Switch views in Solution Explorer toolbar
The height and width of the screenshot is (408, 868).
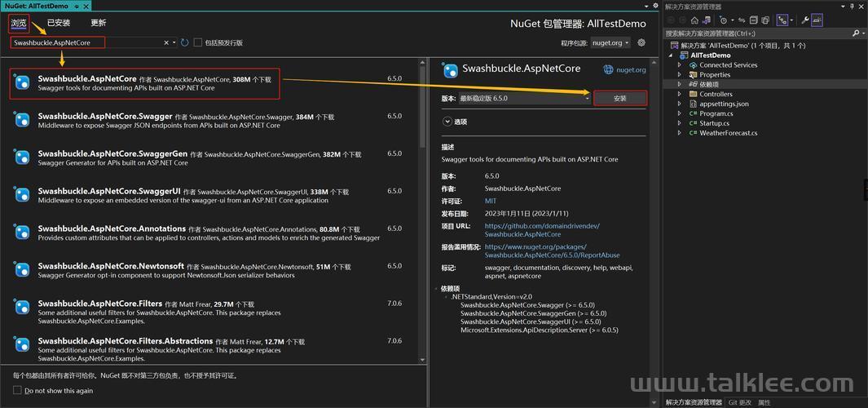(707, 20)
